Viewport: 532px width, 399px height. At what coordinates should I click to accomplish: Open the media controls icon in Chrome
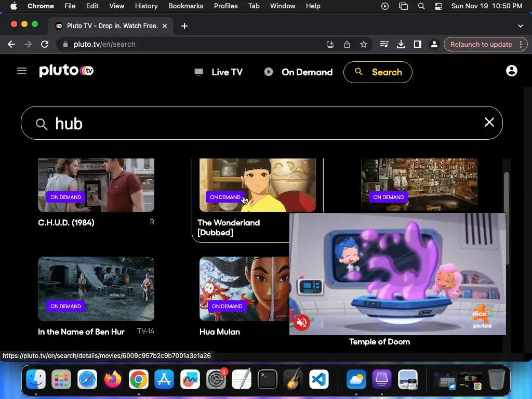point(384,44)
